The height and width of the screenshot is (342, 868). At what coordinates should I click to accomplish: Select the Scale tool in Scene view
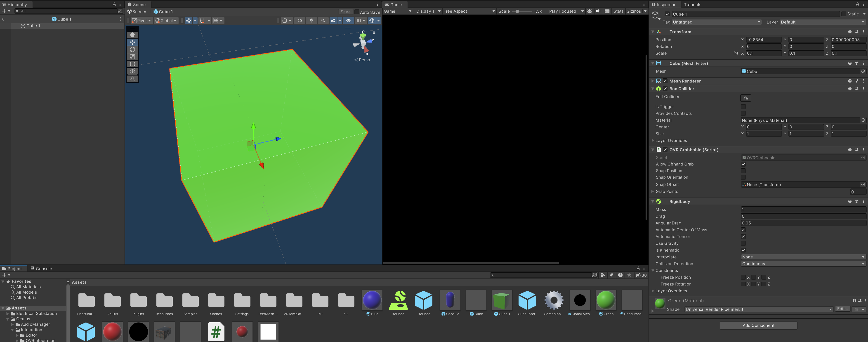pyautogui.click(x=132, y=57)
